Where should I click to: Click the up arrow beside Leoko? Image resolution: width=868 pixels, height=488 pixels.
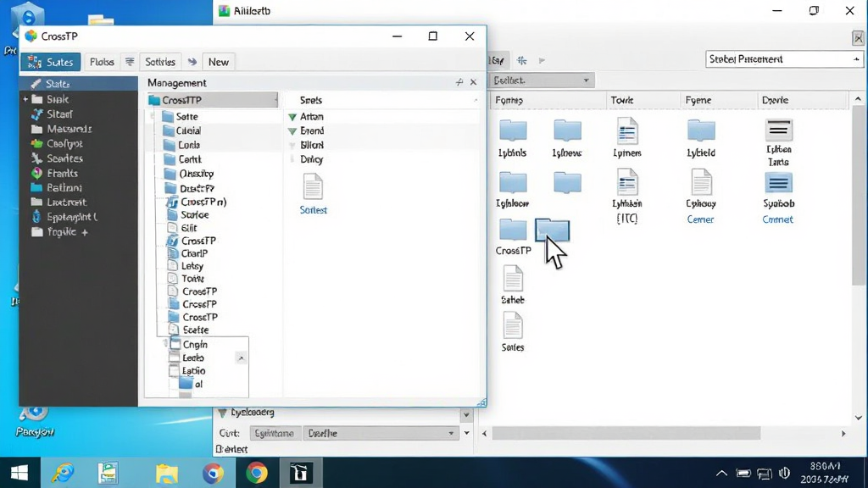[x=241, y=358]
